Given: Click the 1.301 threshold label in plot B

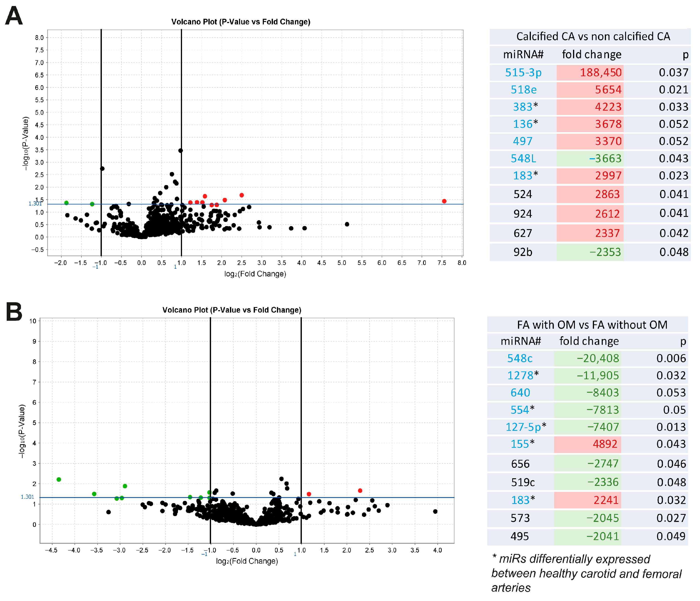Looking at the screenshot, I should click(x=27, y=497).
